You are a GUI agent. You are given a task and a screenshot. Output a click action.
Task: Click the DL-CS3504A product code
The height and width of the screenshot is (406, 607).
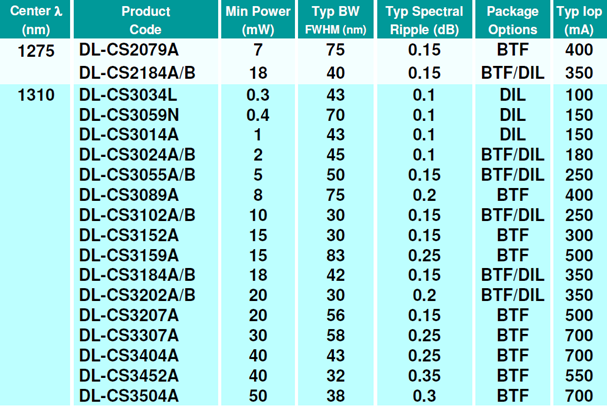point(129,396)
